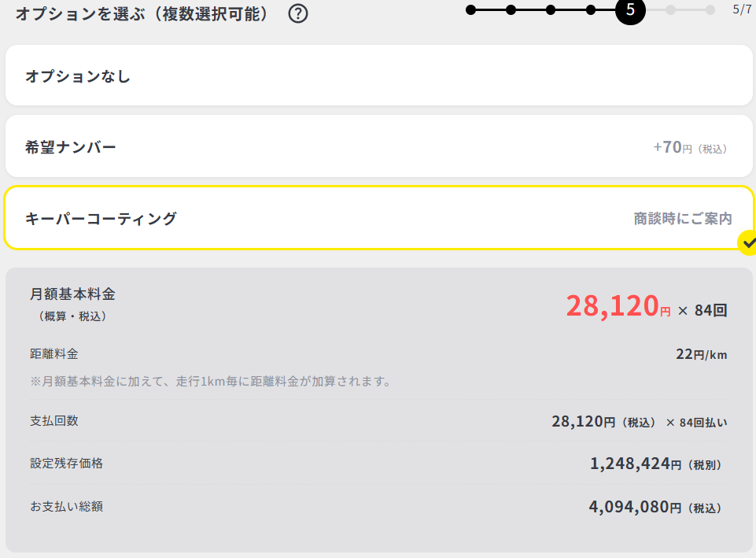Go to the first progress step dot
This screenshot has width=756, height=558.
pos(470,10)
